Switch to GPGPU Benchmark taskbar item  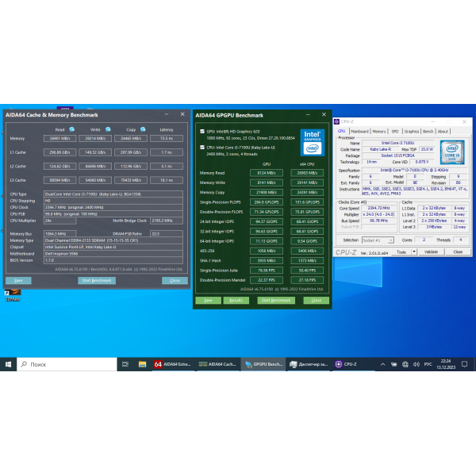tap(263, 364)
